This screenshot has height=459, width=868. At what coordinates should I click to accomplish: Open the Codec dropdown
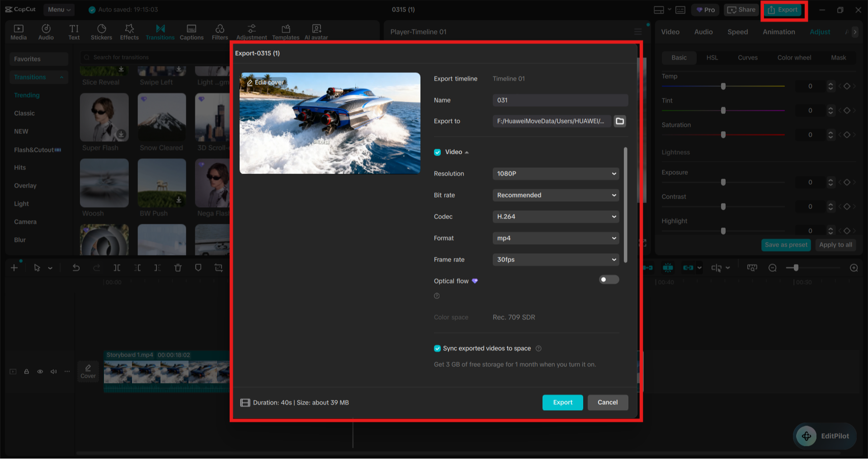tap(556, 217)
